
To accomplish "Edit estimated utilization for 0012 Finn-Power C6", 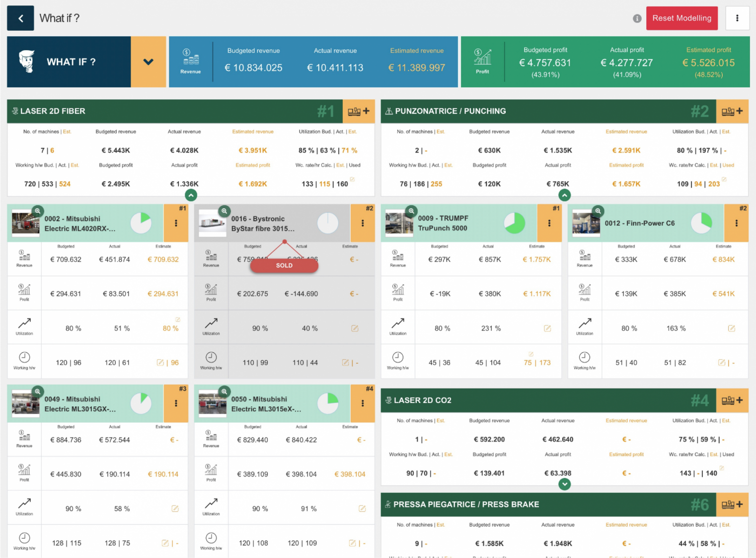I will pyautogui.click(x=731, y=328).
